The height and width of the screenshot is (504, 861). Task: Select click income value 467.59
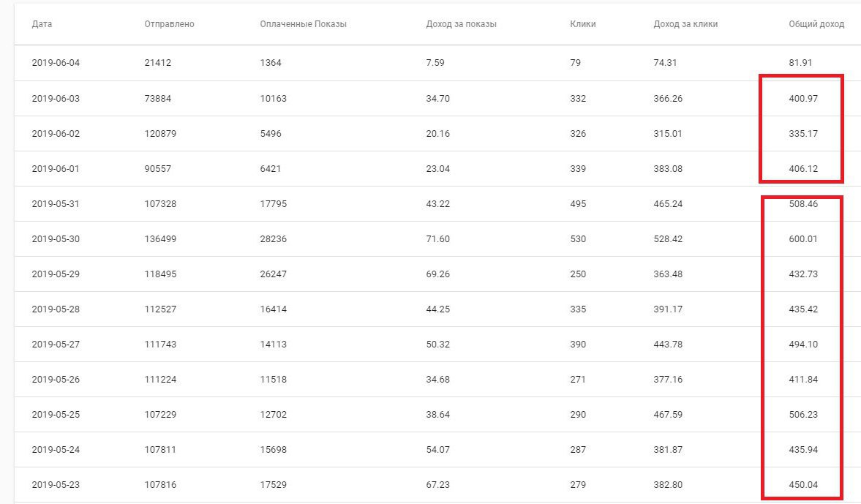click(668, 415)
